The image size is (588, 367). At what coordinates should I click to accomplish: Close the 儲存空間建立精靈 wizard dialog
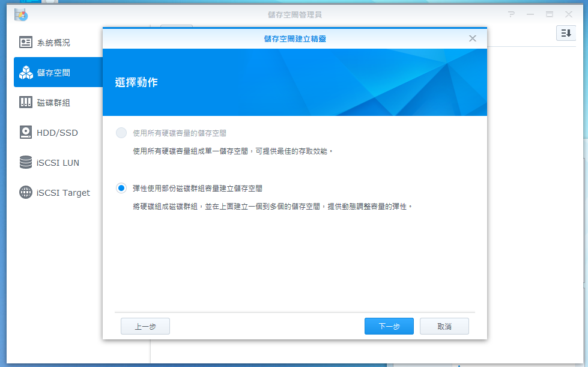tap(473, 38)
